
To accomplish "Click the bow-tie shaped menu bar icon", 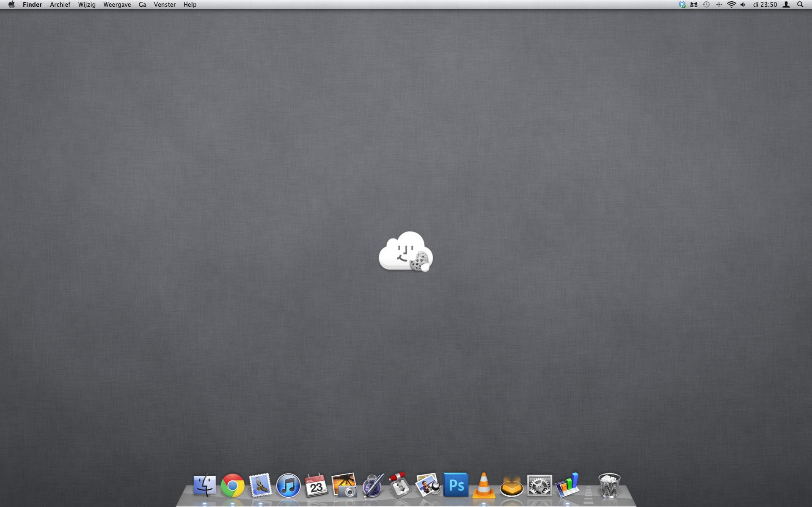I will tap(694, 5).
